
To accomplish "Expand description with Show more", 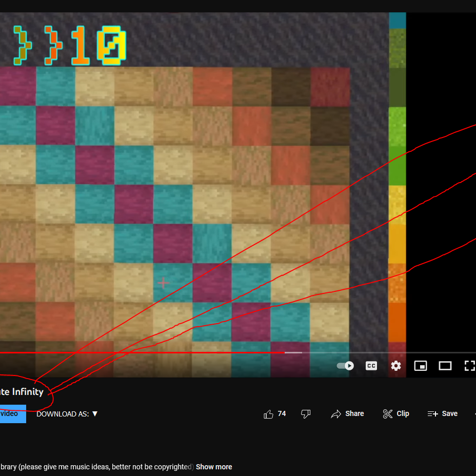I will (214, 467).
